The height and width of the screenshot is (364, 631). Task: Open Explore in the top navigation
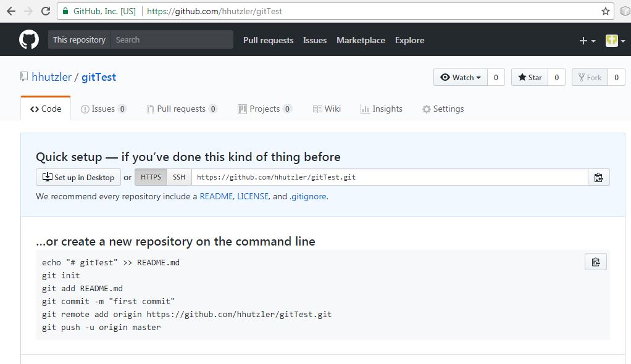click(x=410, y=40)
